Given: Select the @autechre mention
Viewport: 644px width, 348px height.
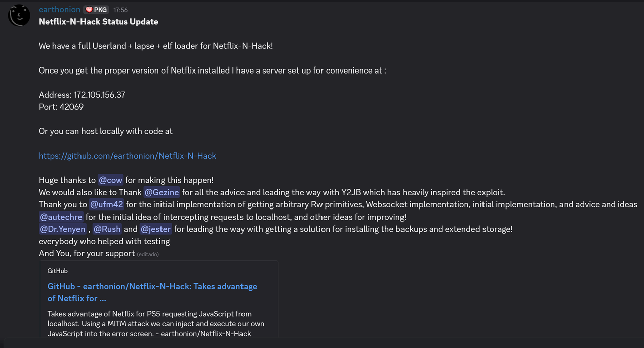Looking at the screenshot, I should 61,217.
